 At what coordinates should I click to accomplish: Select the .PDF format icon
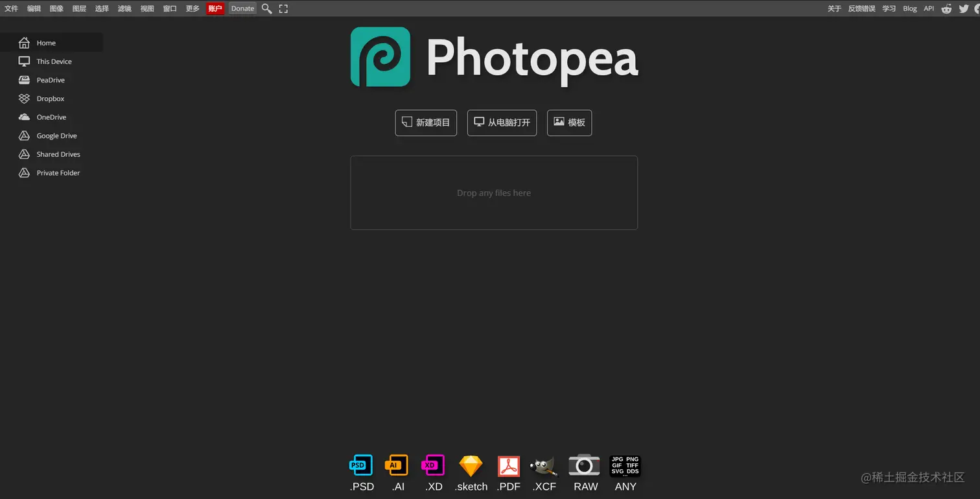pos(508,465)
